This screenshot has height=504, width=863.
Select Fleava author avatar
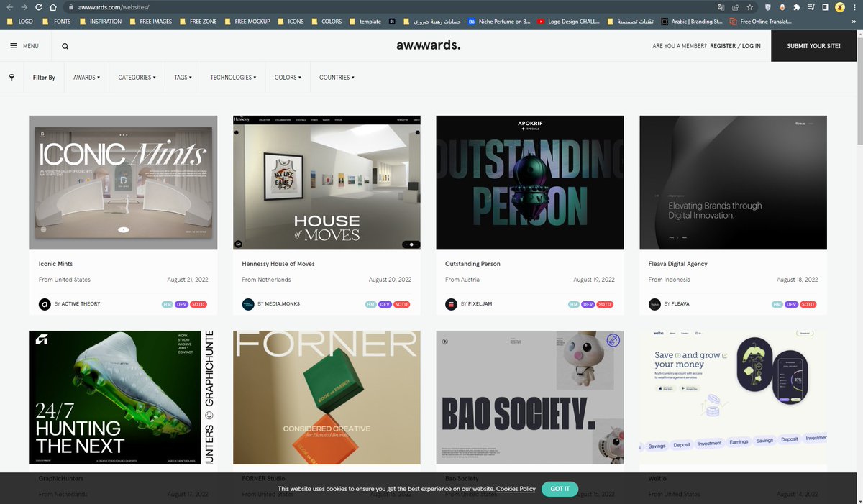pyautogui.click(x=654, y=304)
